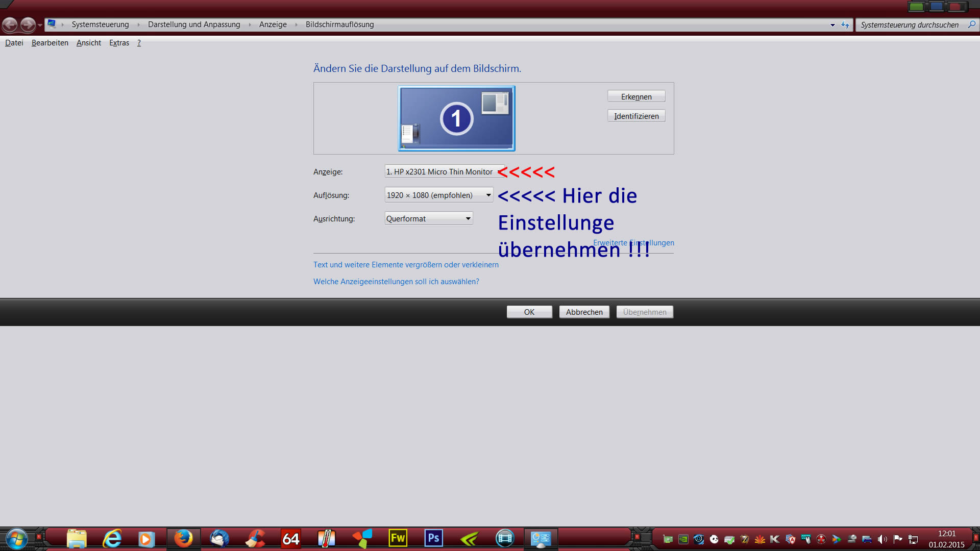This screenshot has width=980, height=551.
Task: Click the Identifizieren button
Action: tap(636, 116)
